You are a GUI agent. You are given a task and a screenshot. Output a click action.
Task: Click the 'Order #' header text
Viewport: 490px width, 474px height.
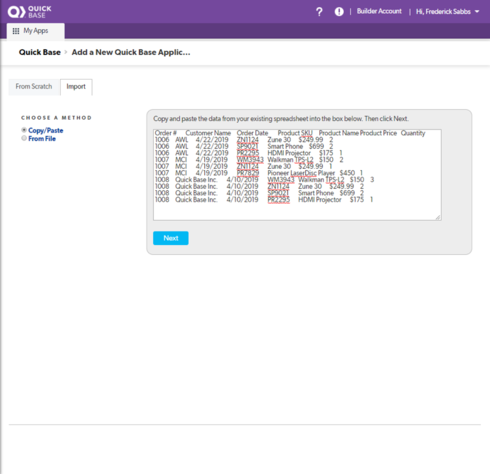click(166, 133)
